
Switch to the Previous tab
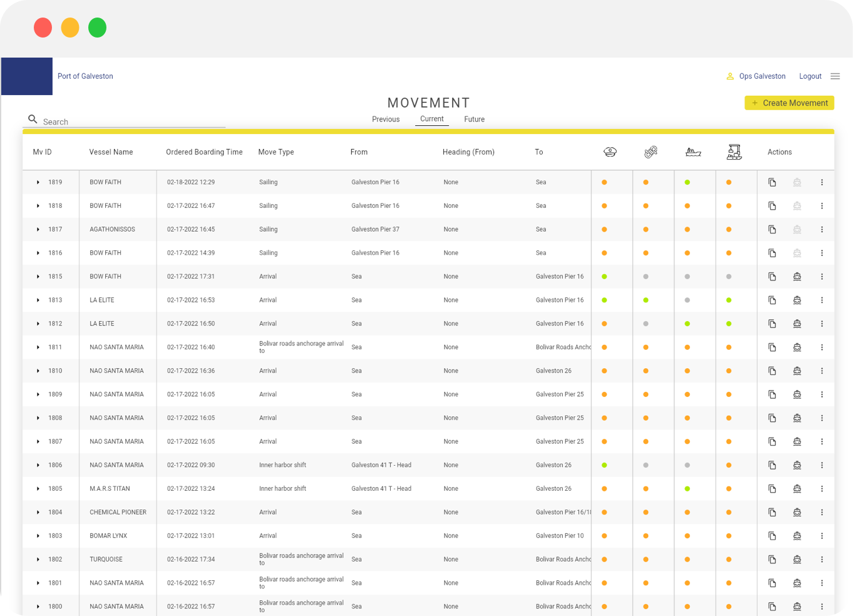[x=386, y=119]
